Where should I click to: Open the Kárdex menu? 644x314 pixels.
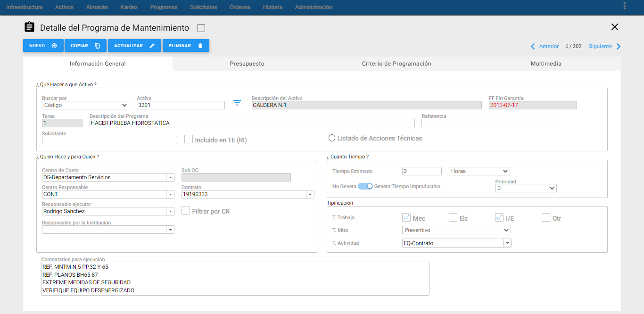[129, 7]
